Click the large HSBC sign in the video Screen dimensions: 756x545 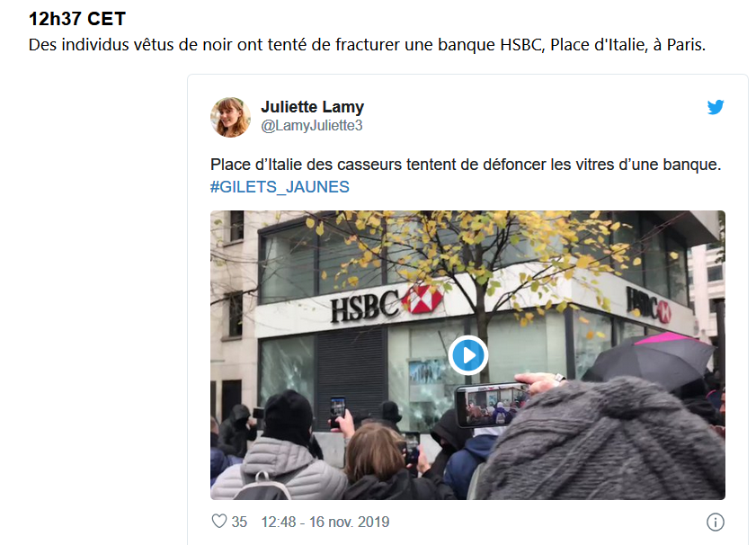click(x=365, y=307)
